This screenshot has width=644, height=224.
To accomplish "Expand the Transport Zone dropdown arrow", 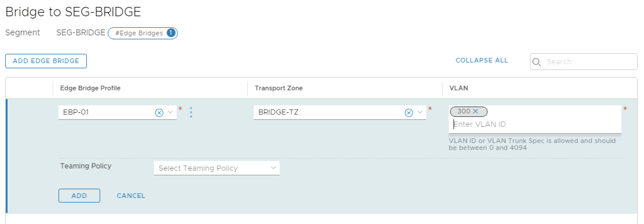I will (x=420, y=112).
